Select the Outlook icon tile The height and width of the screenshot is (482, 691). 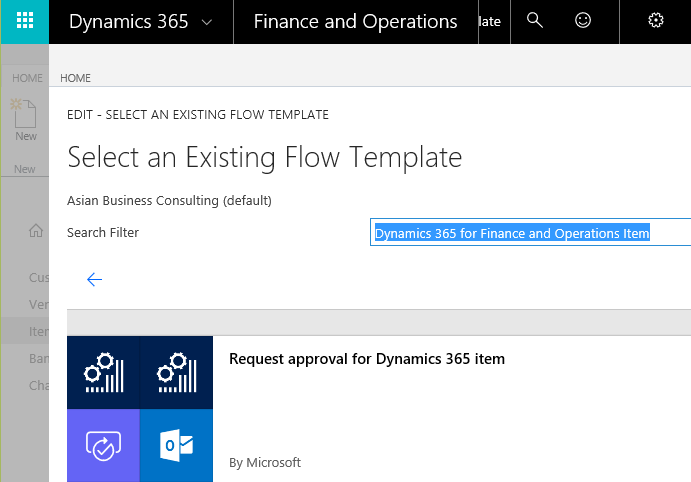click(x=176, y=445)
